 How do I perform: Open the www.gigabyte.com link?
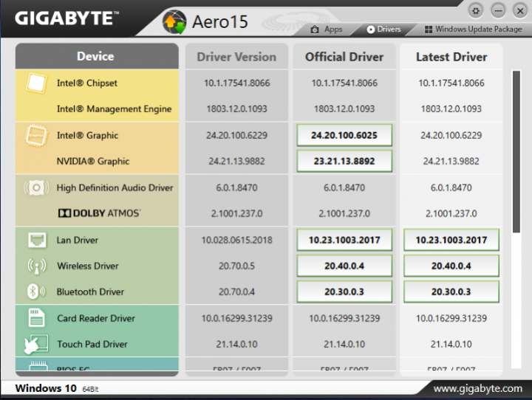pos(477,388)
